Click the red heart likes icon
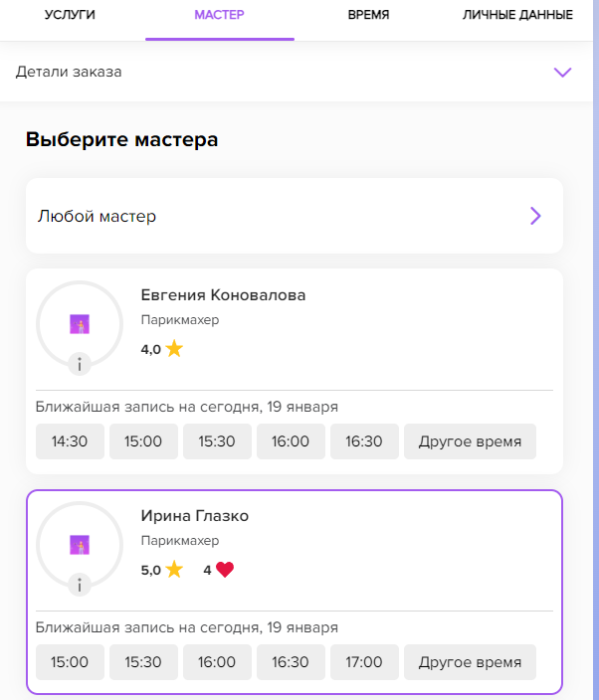This screenshot has width=599, height=700. pos(225,570)
